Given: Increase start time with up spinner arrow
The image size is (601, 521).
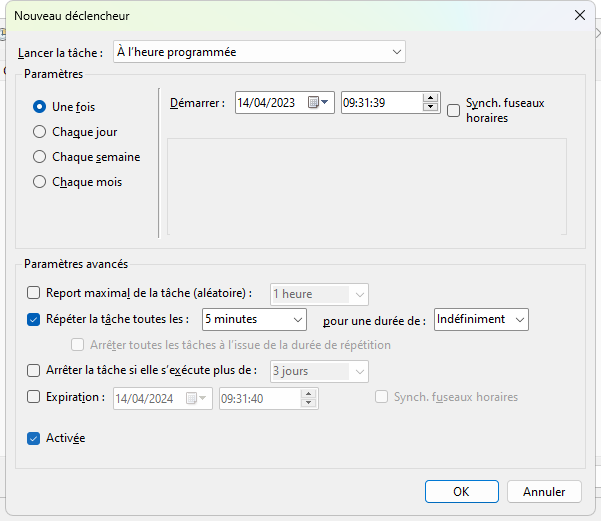Looking at the screenshot, I should pyautogui.click(x=431, y=98).
